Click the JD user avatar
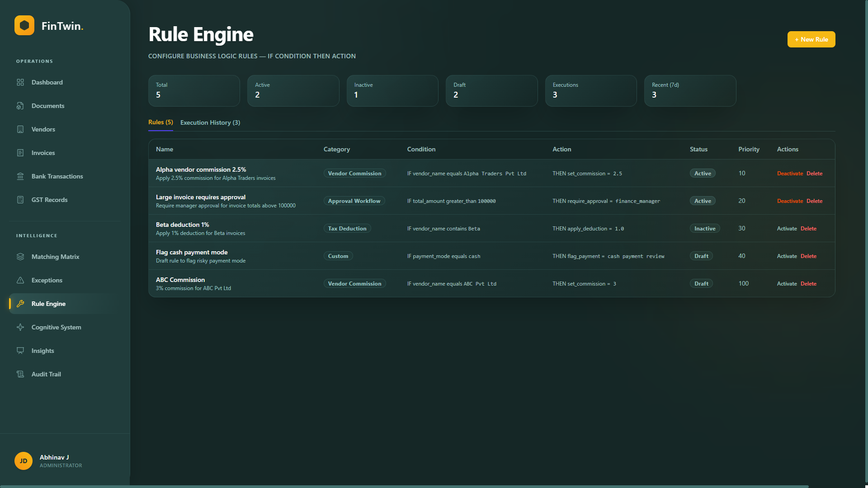Image resolution: width=868 pixels, height=488 pixels. pyautogui.click(x=24, y=461)
